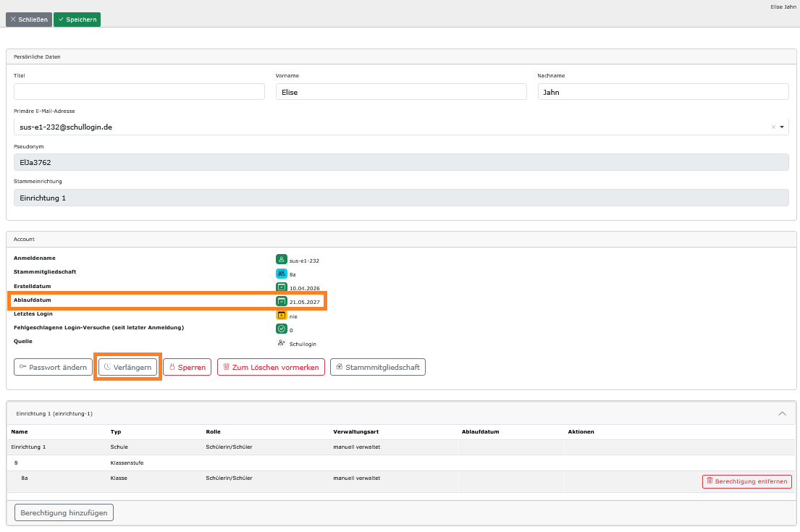Click user name Elise Jahn at top right

tap(783, 7)
